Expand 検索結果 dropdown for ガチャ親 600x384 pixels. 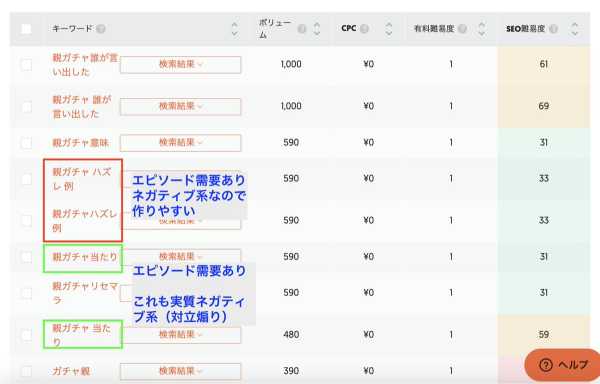tap(181, 371)
